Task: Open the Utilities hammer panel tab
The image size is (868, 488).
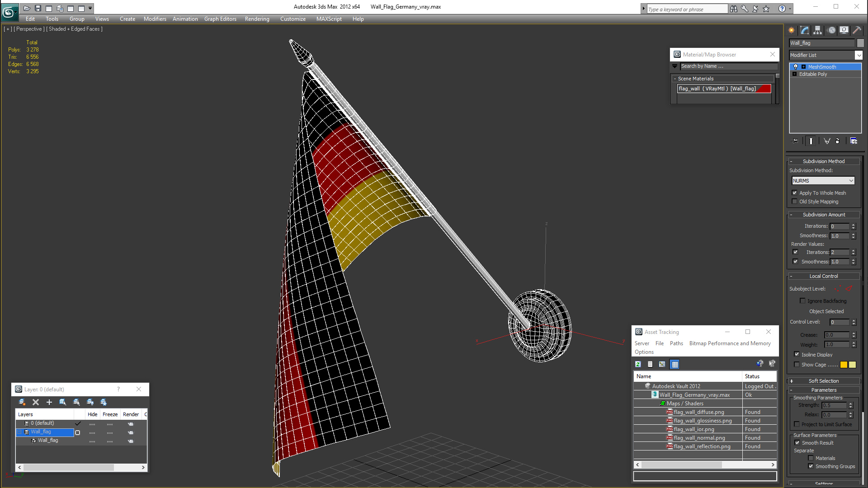Action: click(x=857, y=30)
